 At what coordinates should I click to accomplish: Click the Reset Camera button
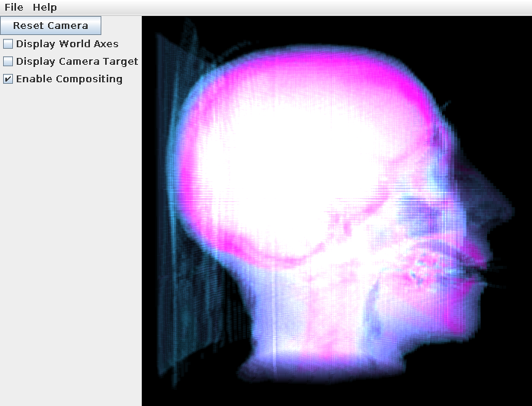(x=50, y=25)
